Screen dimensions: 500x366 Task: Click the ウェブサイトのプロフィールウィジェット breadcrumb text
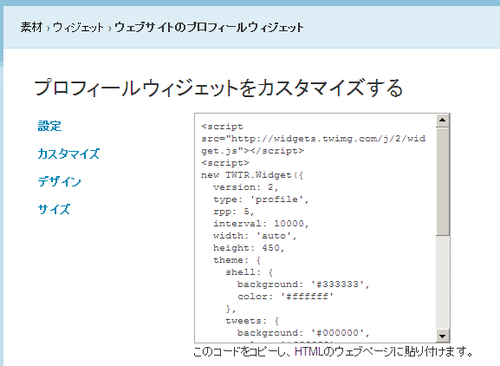coord(209,27)
